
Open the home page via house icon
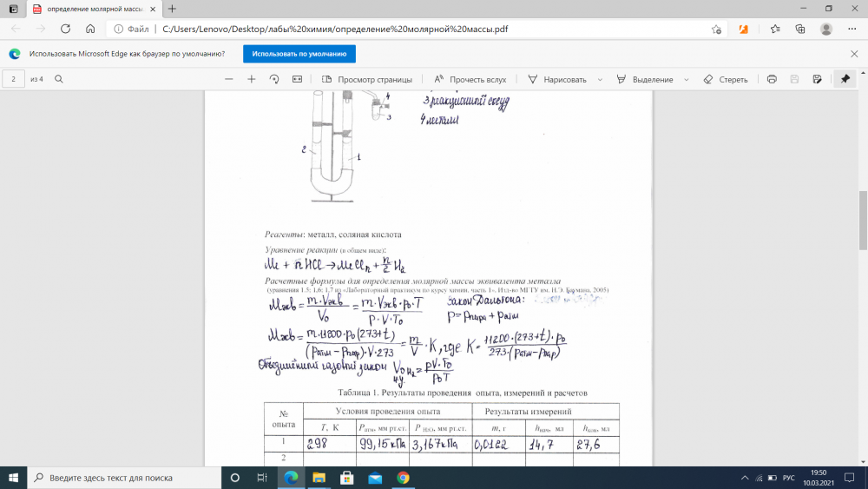tap(90, 29)
